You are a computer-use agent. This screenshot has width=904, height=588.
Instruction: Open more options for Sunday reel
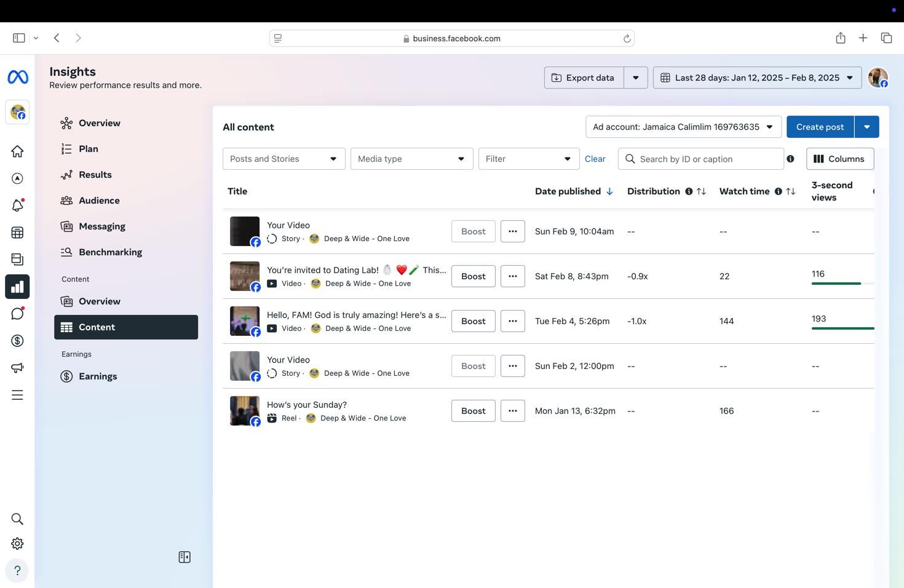tap(512, 411)
